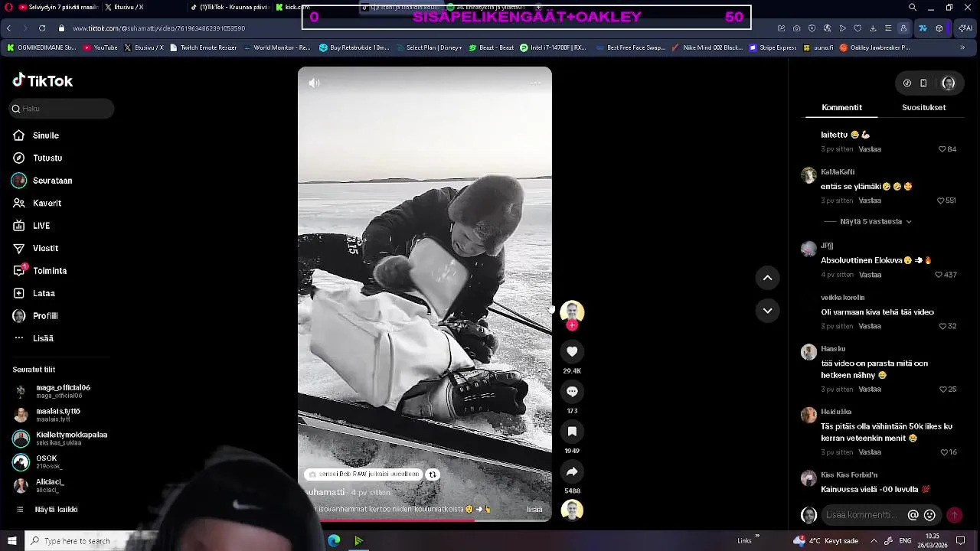Follow creator with the plus button
980x551 pixels.
572,325
